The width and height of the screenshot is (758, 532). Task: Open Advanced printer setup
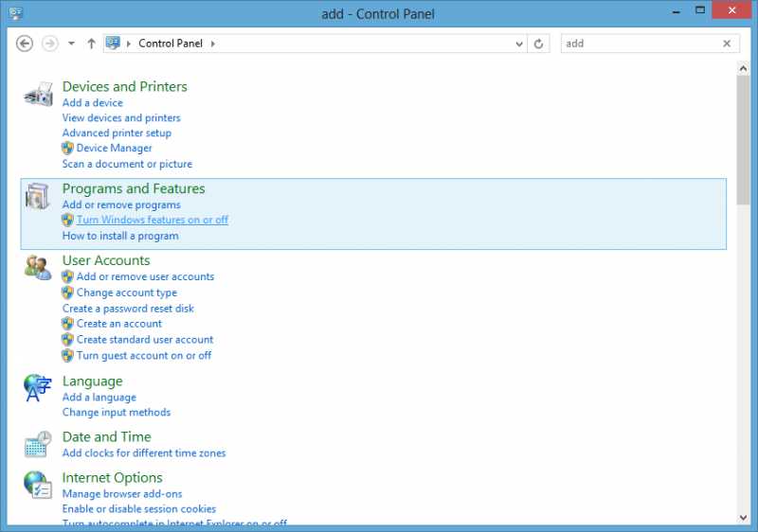117,133
